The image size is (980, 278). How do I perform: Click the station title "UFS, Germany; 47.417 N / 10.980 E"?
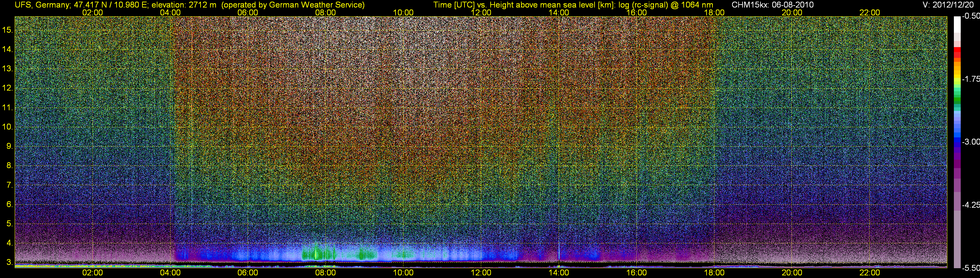(81, 5)
